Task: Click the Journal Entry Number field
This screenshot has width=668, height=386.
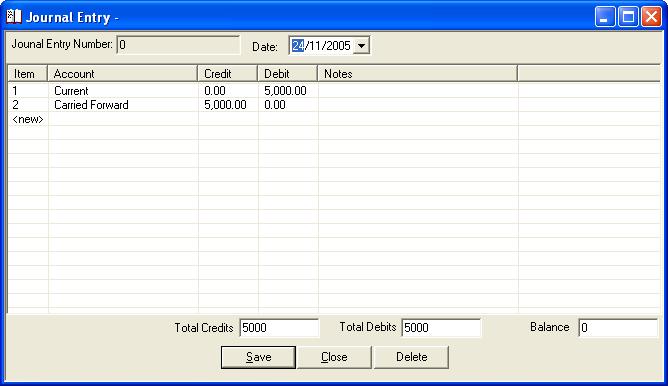Action: pos(178,45)
